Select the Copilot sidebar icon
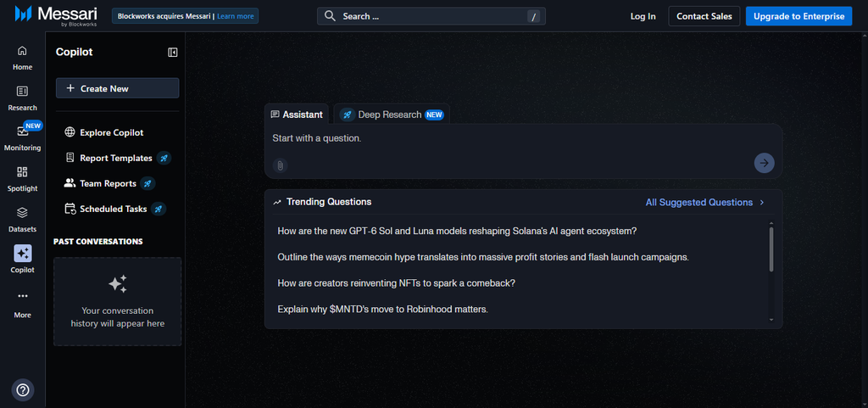This screenshot has height=408, width=868. click(22, 254)
